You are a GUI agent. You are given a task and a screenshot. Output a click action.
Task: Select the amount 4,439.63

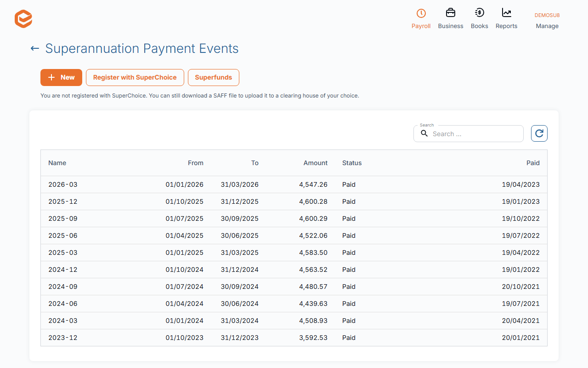coord(313,304)
